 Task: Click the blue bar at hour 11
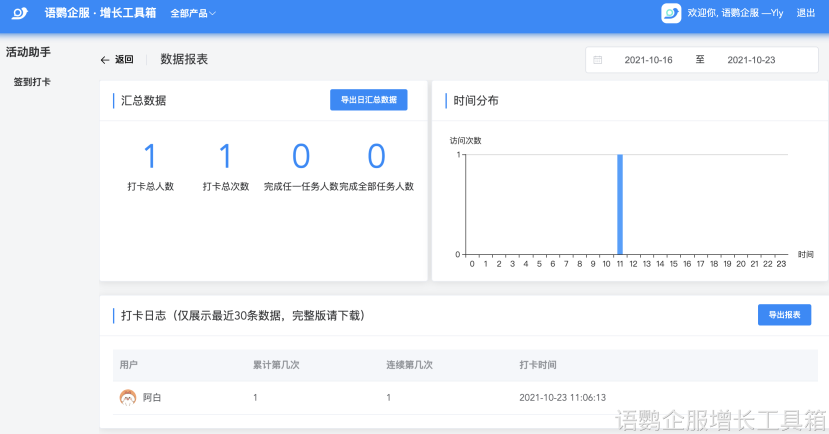tap(620, 204)
